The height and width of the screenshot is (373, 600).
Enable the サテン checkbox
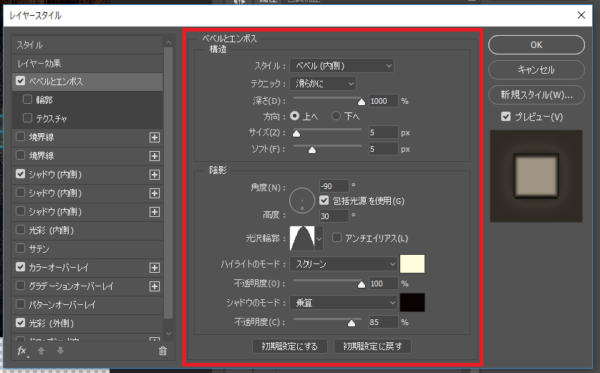click(x=21, y=249)
